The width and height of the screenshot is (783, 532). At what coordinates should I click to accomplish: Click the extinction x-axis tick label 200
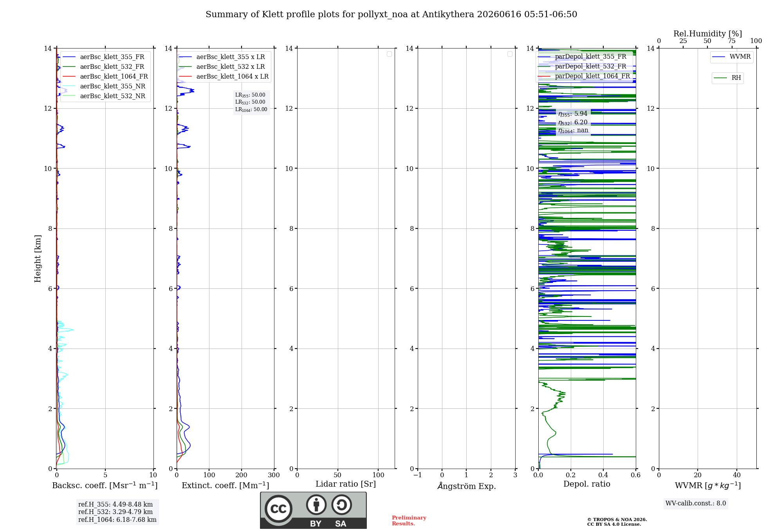(242, 475)
